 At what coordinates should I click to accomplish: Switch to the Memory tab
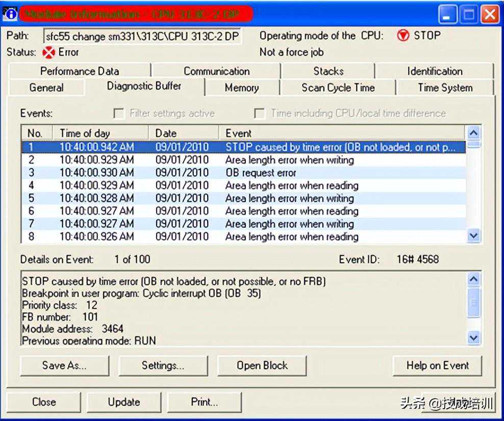241,88
